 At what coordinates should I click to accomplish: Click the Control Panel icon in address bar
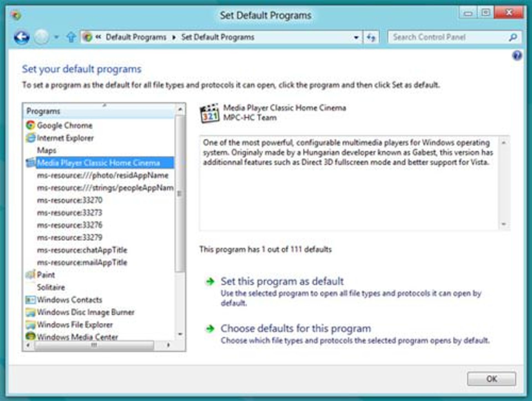coord(88,37)
